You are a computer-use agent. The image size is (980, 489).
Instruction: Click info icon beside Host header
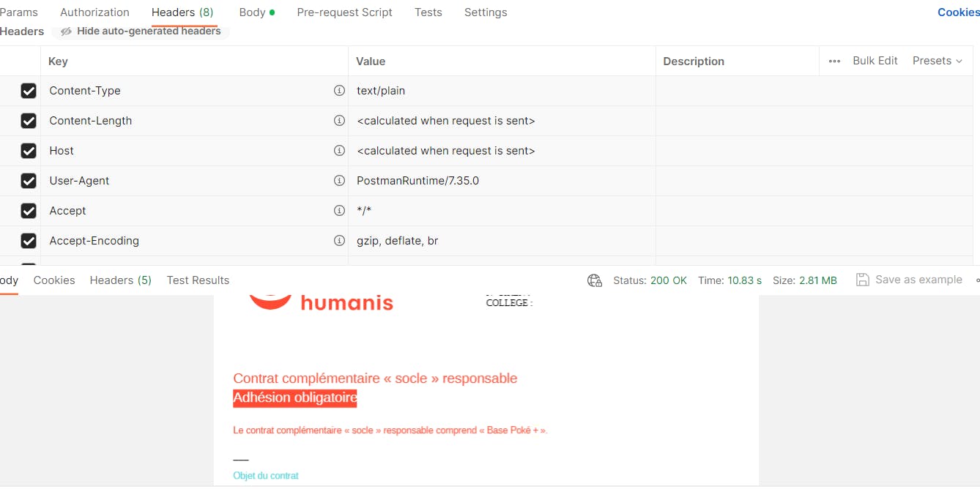pyautogui.click(x=339, y=151)
